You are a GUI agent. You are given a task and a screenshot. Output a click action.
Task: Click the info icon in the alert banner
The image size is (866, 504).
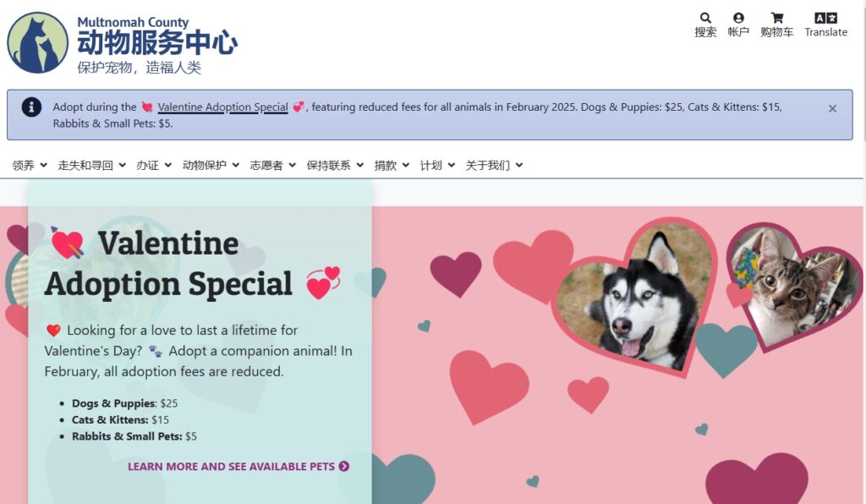31,107
